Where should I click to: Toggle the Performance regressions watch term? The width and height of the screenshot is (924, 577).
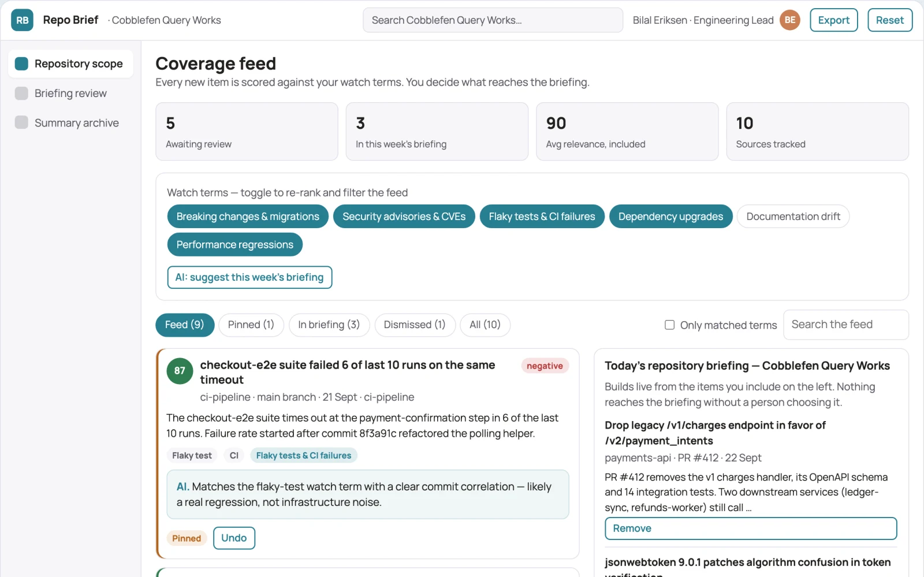[x=235, y=244]
